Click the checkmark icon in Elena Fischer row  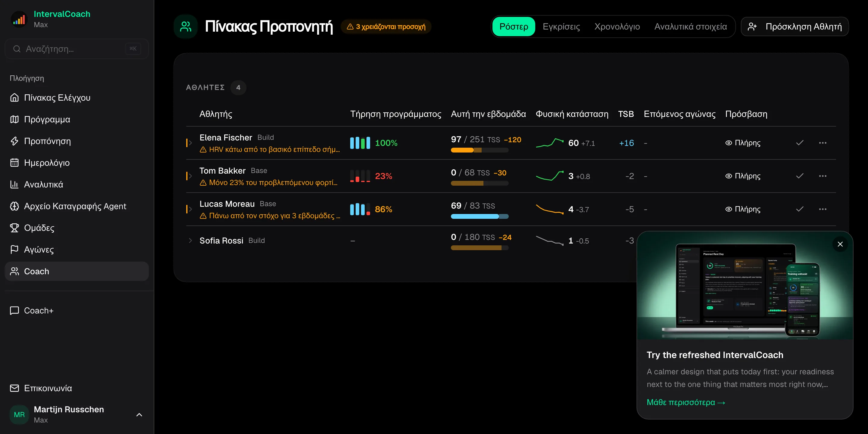tap(800, 143)
